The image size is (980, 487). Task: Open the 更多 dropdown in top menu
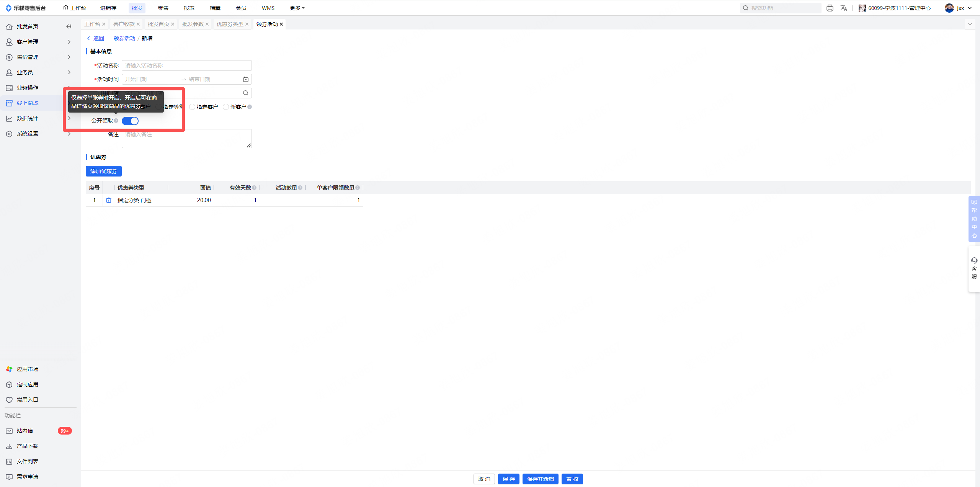(x=297, y=8)
